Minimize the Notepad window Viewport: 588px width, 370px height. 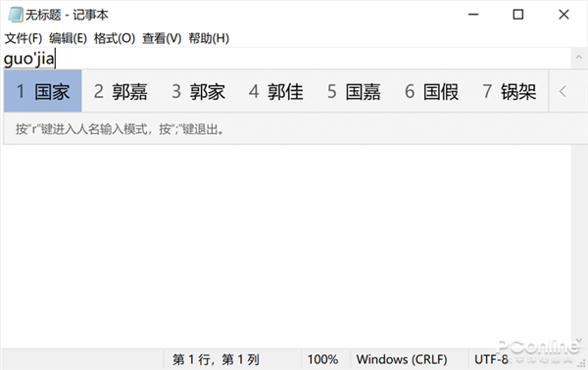(473, 15)
